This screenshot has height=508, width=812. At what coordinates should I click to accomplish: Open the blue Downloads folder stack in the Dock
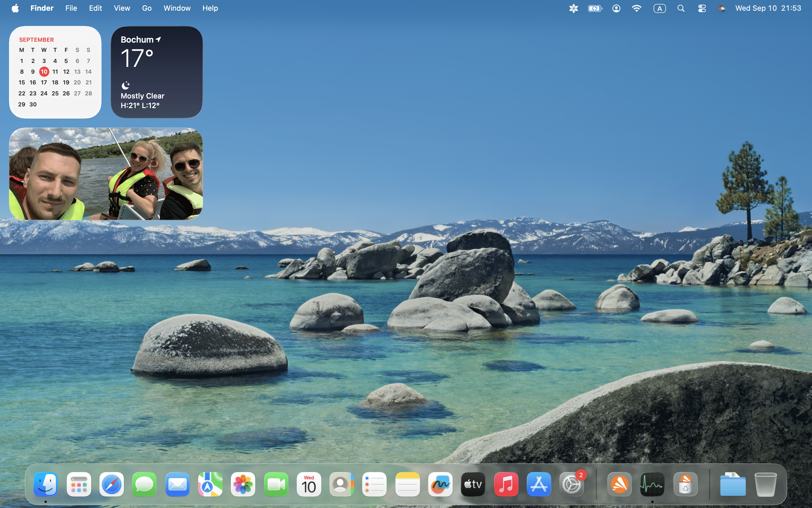(733, 484)
